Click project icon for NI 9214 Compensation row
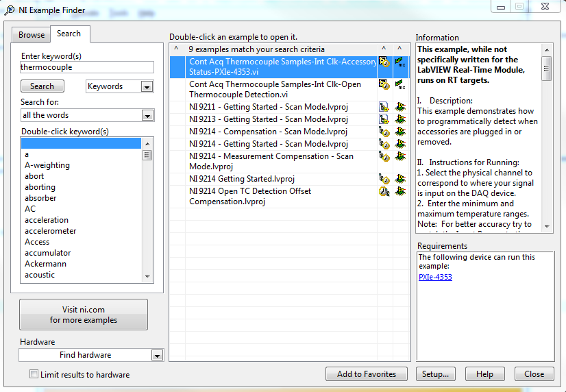 (384, 132)
